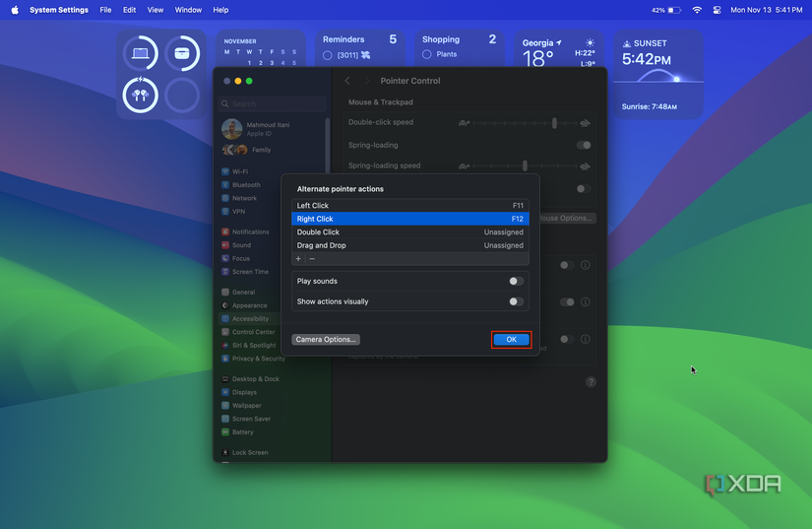
Task: Remove selected pointer action with minus
Action: [x=312, y=258]
